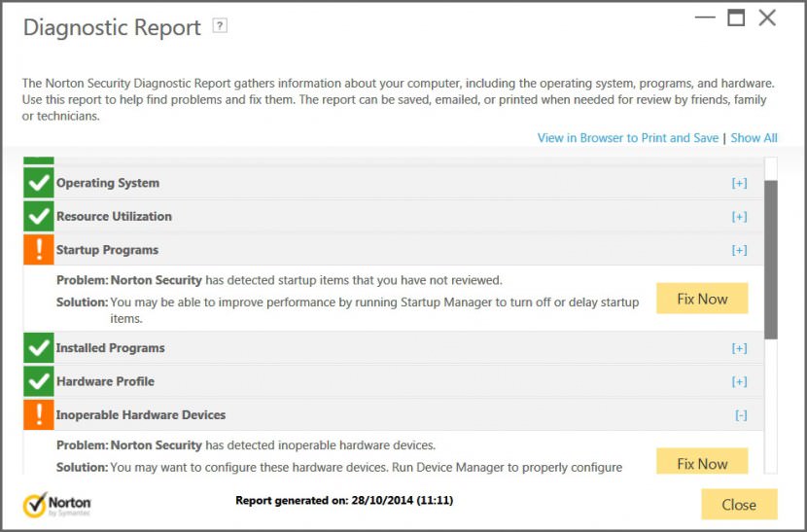Select the Resource Utilization row label
This screenshot has height=532, width=807.
click(x=114, y=217)
